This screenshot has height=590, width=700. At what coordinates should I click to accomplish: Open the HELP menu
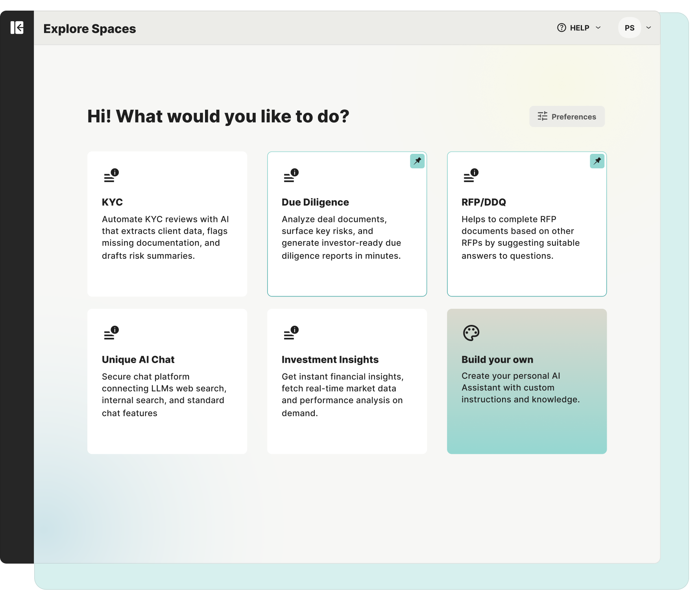(579, 28)
